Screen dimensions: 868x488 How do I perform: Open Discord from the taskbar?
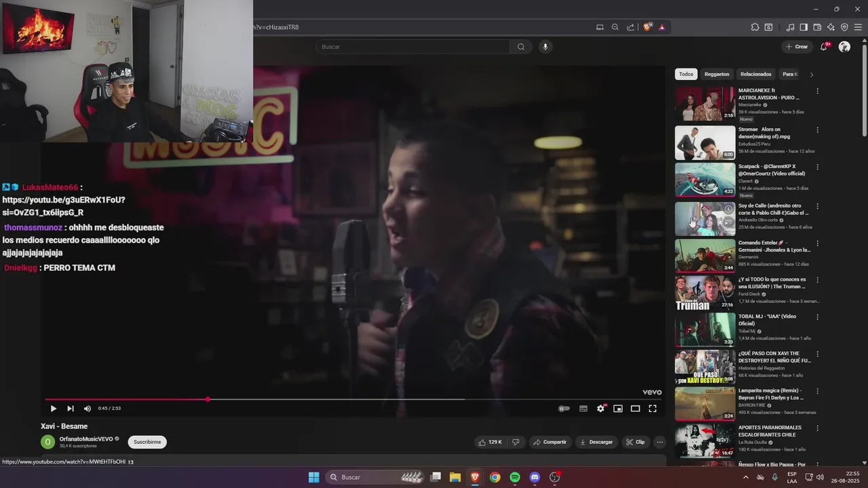coord(534,477)
